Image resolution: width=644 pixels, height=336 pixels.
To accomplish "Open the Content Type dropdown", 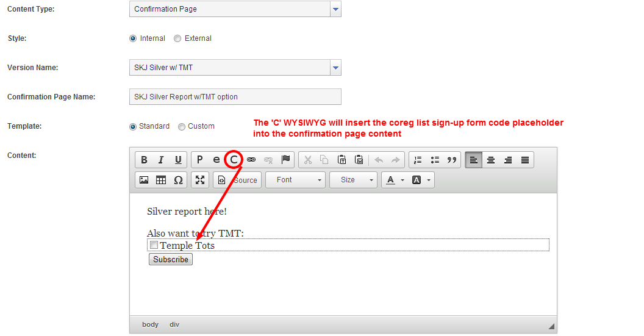I will pos(335,9).
